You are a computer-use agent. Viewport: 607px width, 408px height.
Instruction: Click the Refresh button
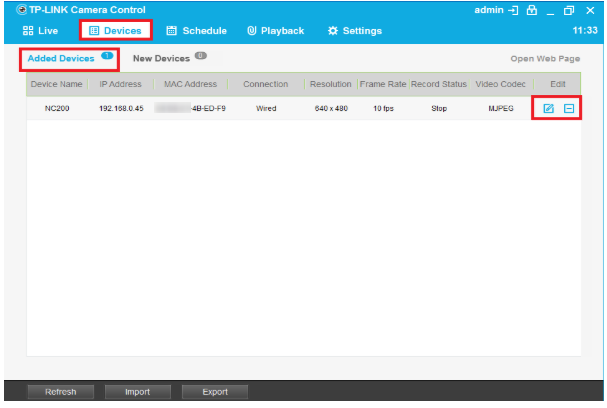[x=61, y=392]
